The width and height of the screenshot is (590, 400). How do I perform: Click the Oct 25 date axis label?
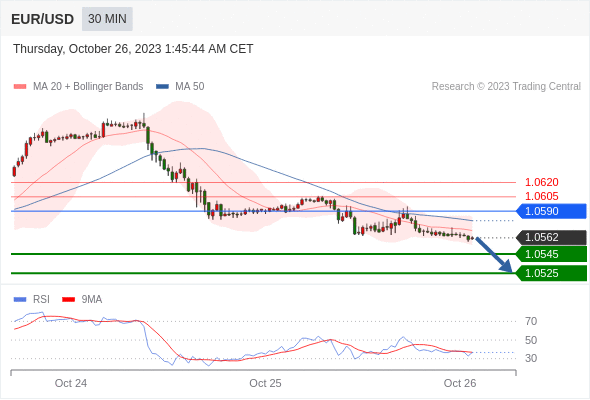265,383
